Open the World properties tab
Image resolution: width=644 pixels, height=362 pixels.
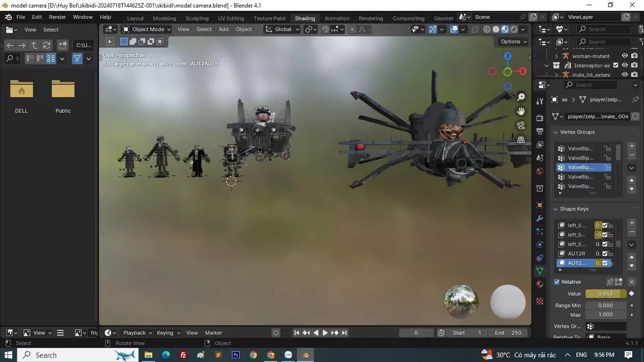pyautogui.click(x=540, y=171)
